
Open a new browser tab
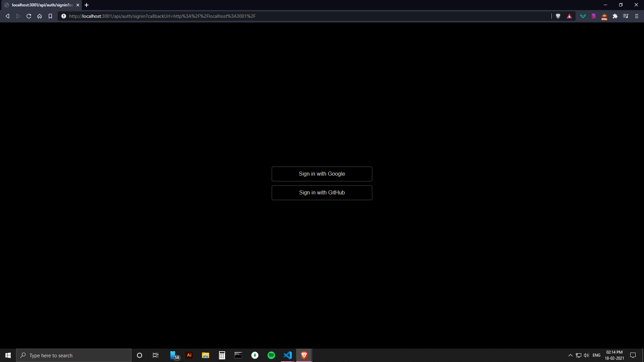point(87,5)
